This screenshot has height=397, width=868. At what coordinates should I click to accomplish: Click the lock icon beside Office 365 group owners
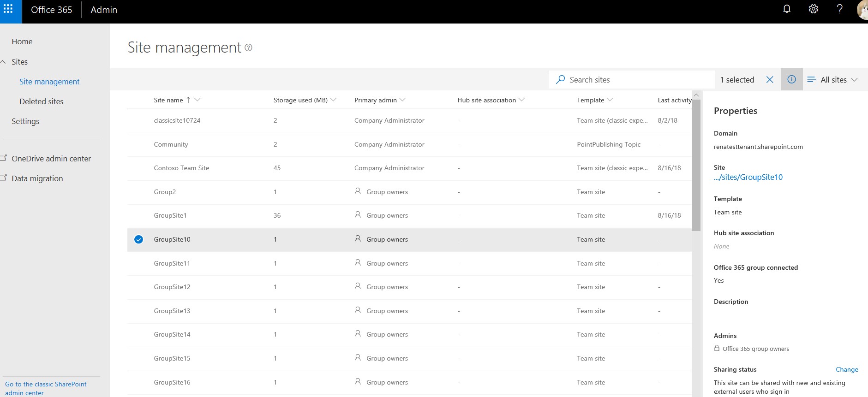[717, 348]
